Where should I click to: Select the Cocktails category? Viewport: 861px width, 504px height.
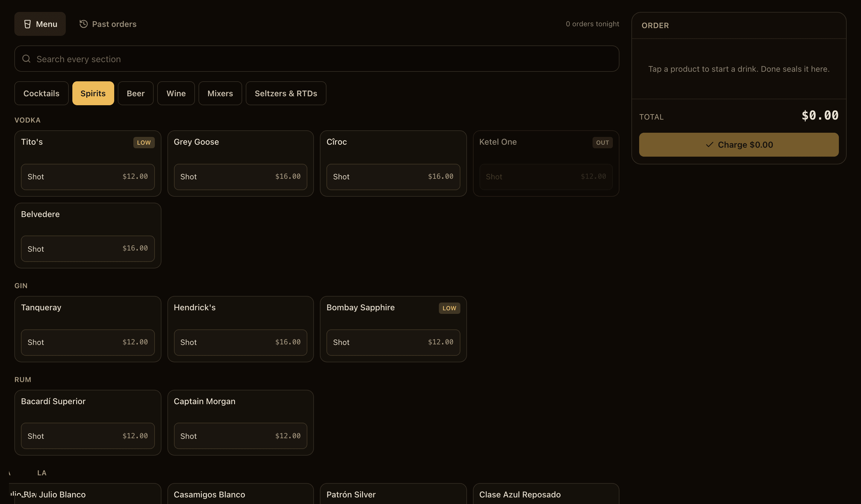(41, 93)
